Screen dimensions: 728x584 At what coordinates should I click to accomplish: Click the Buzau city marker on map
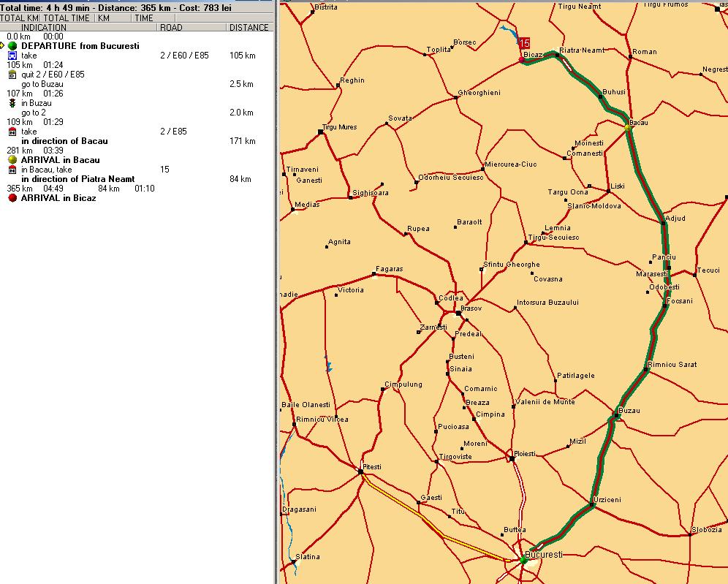pos(617,416)
